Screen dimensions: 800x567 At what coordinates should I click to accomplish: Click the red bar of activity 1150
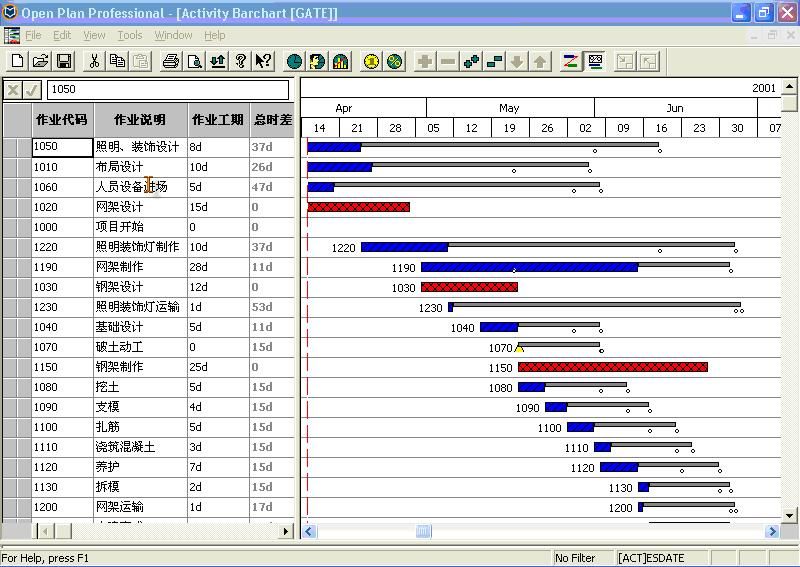coord(612,367)
